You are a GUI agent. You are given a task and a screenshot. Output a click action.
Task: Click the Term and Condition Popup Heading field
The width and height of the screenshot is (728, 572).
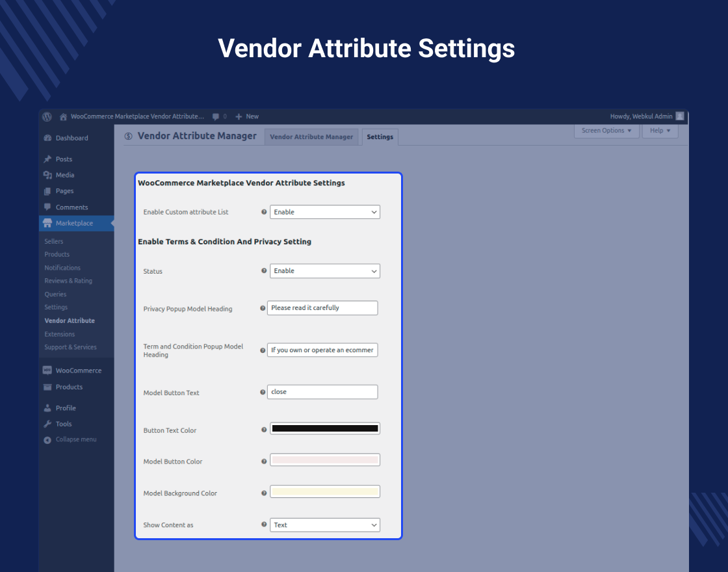322,350
